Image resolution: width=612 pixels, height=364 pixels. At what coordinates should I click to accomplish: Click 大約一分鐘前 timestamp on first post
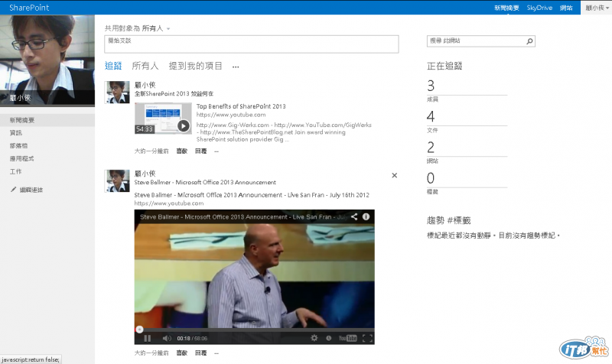click(x=151, y=151)
